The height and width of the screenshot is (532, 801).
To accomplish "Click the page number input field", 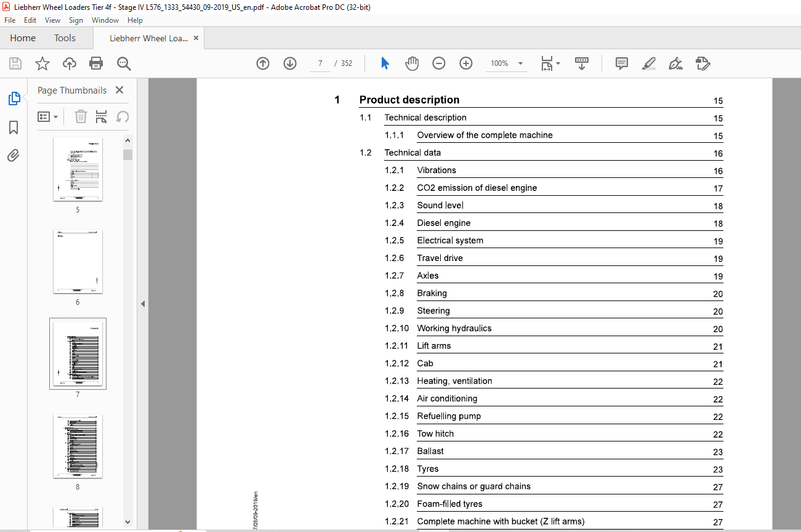I will click(x=320, y=63).
